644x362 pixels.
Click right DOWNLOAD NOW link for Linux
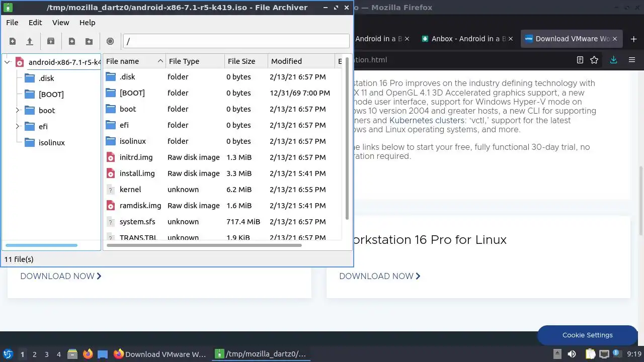(x=380, y=276)
